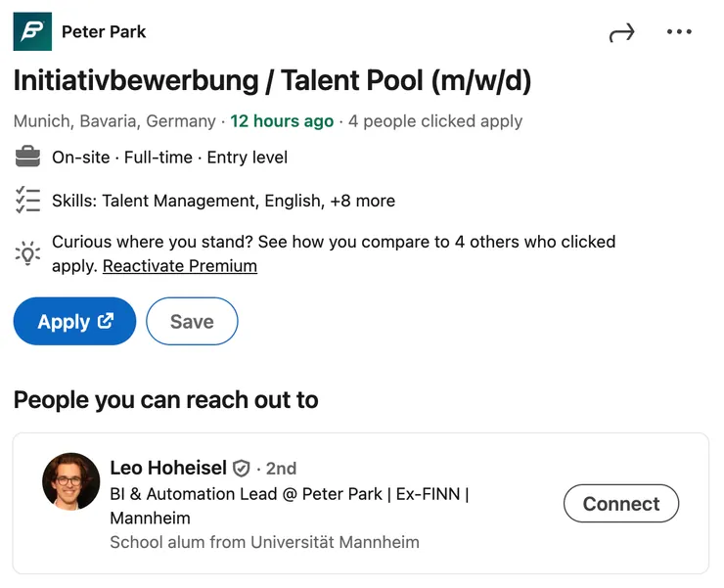Click the skills checklist icon

[x=27, y=201]
